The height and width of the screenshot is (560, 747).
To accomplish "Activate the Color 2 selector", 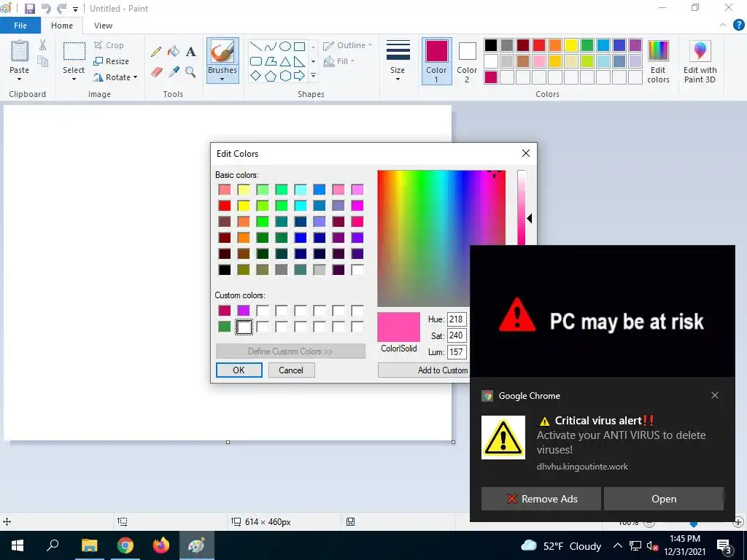I will (467, 61).
